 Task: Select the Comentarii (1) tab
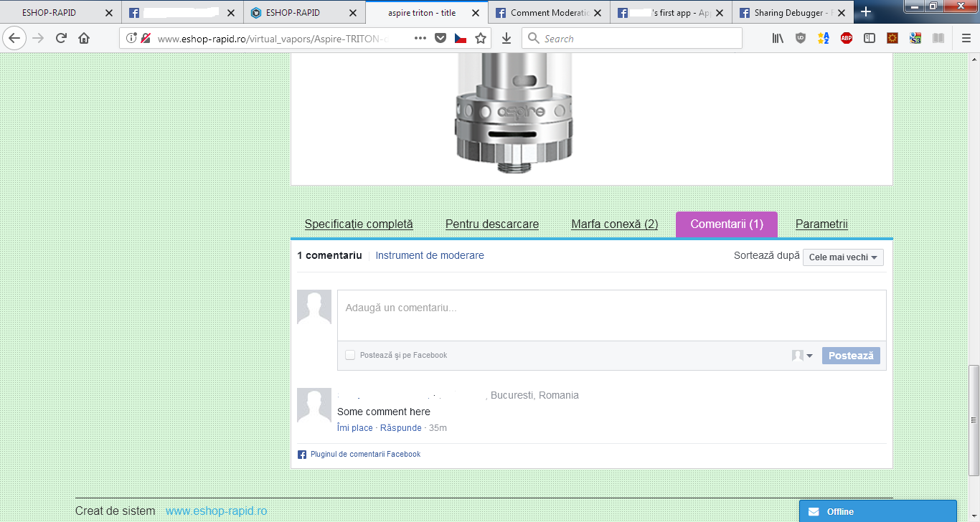[x=727, y=224]
